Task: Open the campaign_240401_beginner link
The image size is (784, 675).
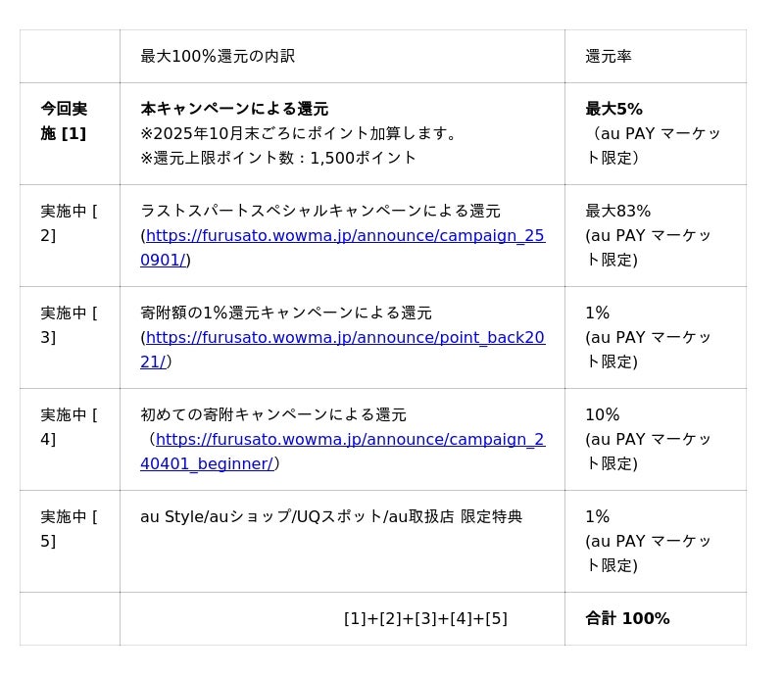Action: [350, 440]
